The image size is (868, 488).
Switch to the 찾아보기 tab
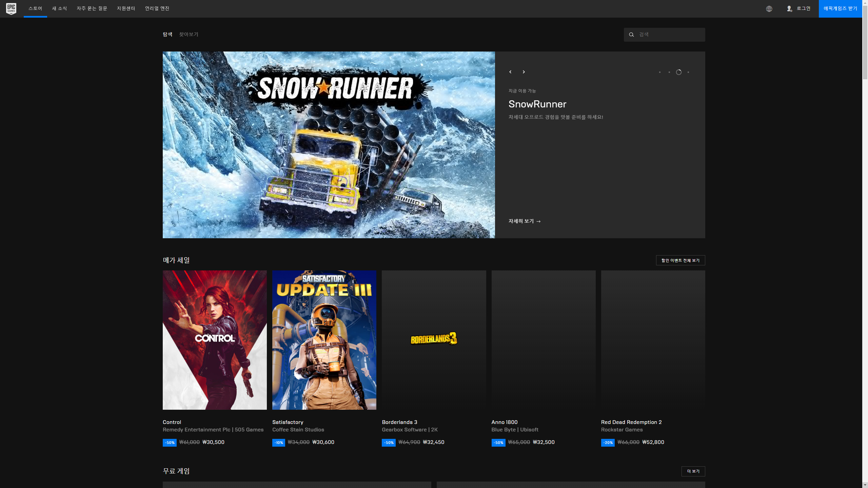[189, 34]
